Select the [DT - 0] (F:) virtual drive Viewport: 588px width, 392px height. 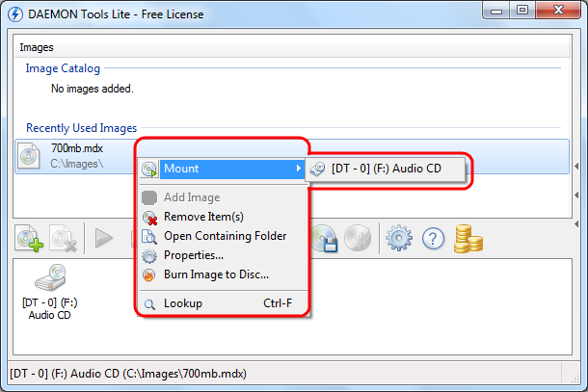(x=48, y=293)
